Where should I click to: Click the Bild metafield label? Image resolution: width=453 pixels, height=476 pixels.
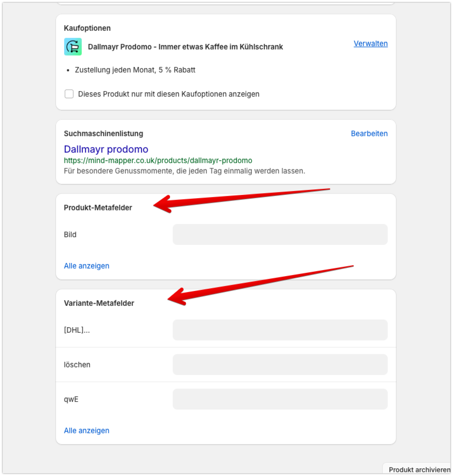pyautogui.click(x=70, y=235)
